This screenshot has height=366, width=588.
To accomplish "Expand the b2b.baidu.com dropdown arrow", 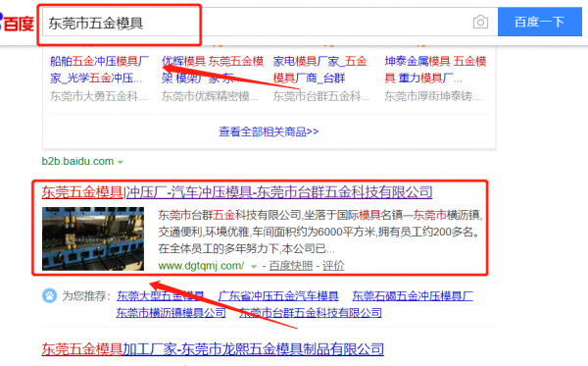I will click(121, 162).
